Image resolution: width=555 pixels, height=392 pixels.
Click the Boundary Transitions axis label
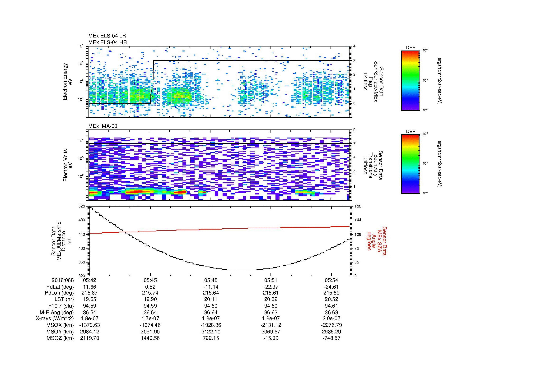(373, 166)
